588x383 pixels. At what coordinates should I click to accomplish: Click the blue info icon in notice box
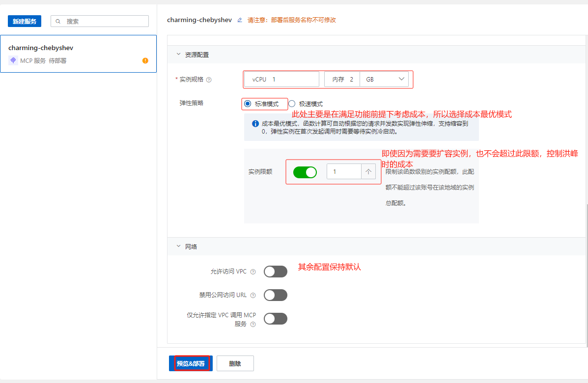click(255, 124)
